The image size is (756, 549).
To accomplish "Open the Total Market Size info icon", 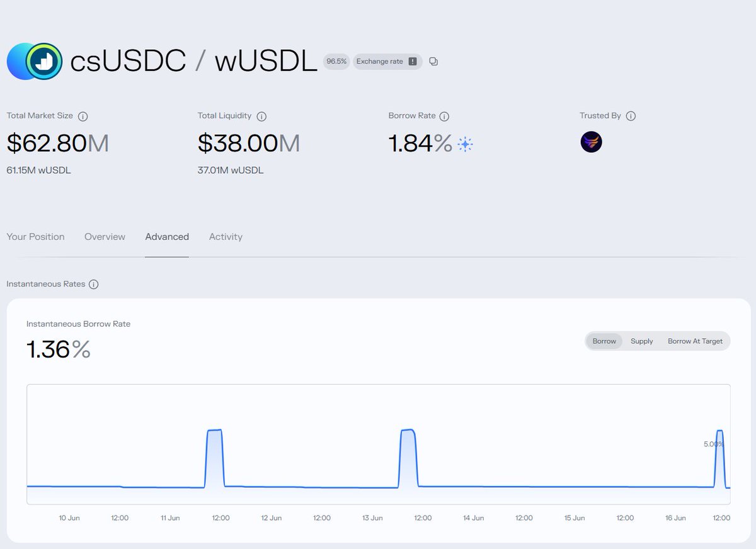I will click(83, 116).
